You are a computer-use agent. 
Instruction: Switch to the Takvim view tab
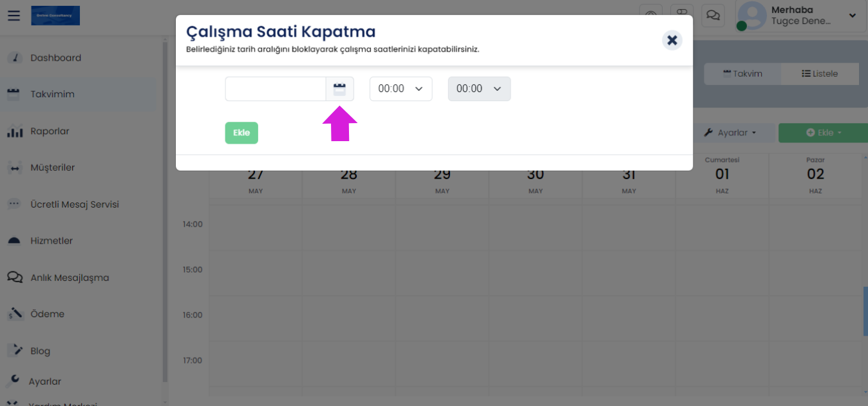[x=742, y=73]
